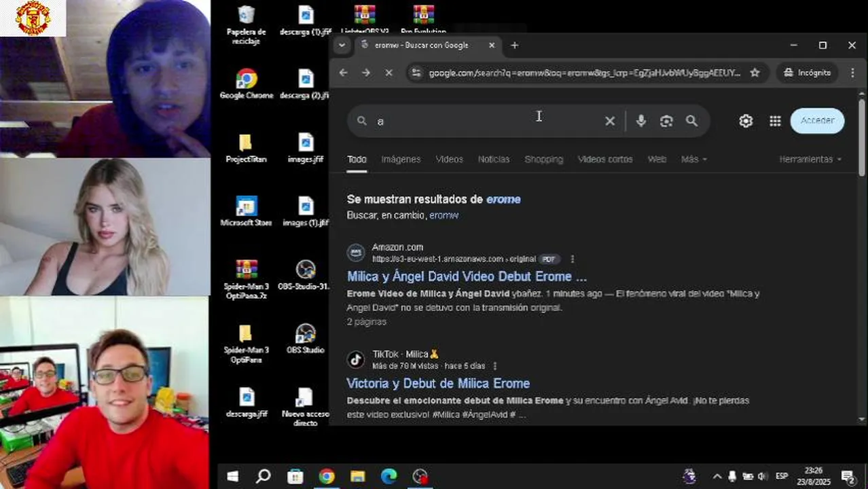868x489 pixels.
Task: View site information icon in address bar
Action: 416,73
